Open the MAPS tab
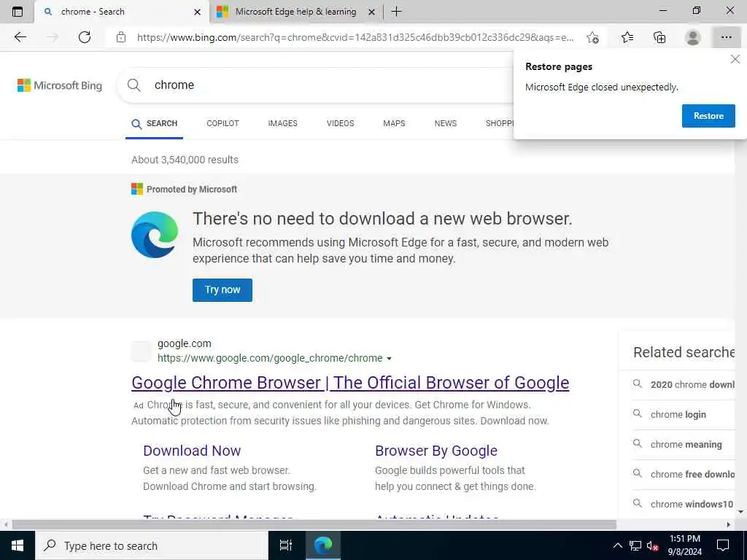747x560 pixels. click(394, 123)
